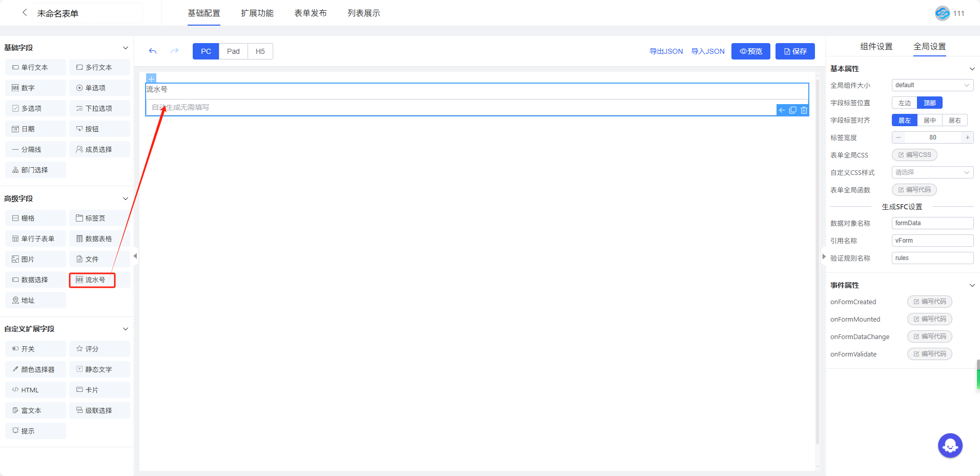
Task: Collapse the 基础字段 section
Action: tap(126, 48)
